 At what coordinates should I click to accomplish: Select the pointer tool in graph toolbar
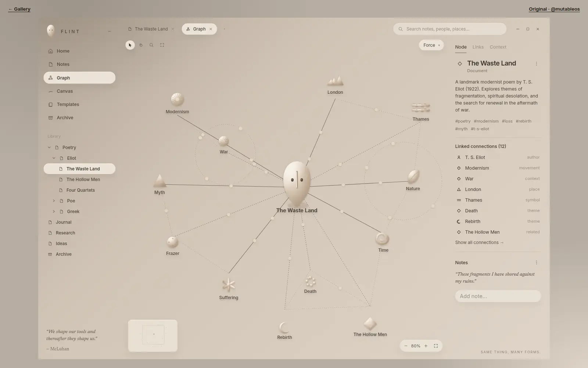130,45
